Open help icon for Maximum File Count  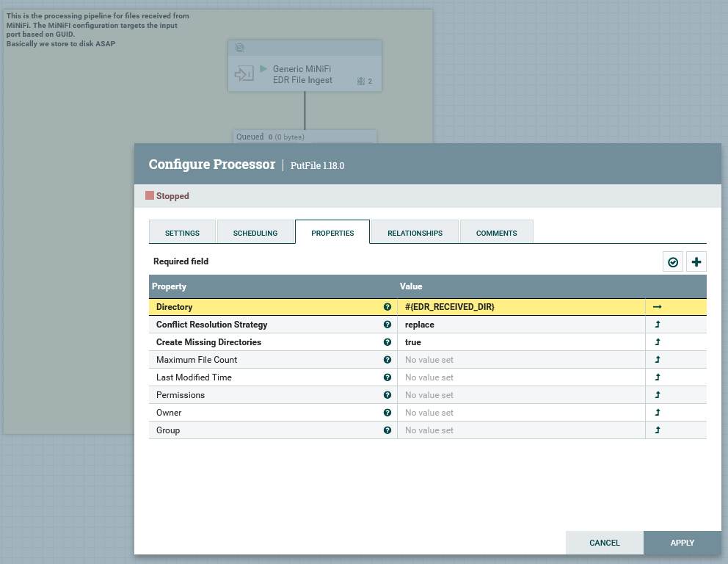387,360
